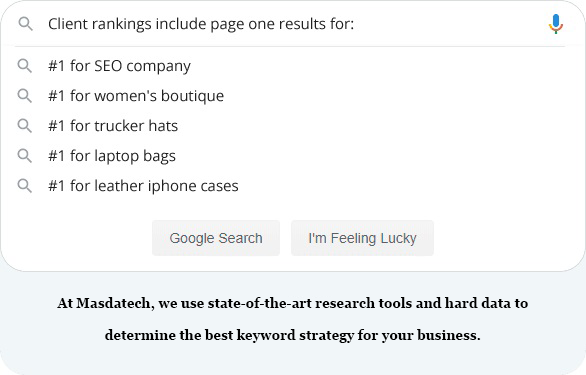586x375 pixels.
Task: Click the 'Client rankings' query text
Action: pyautogui.click(x=100, y=24)
